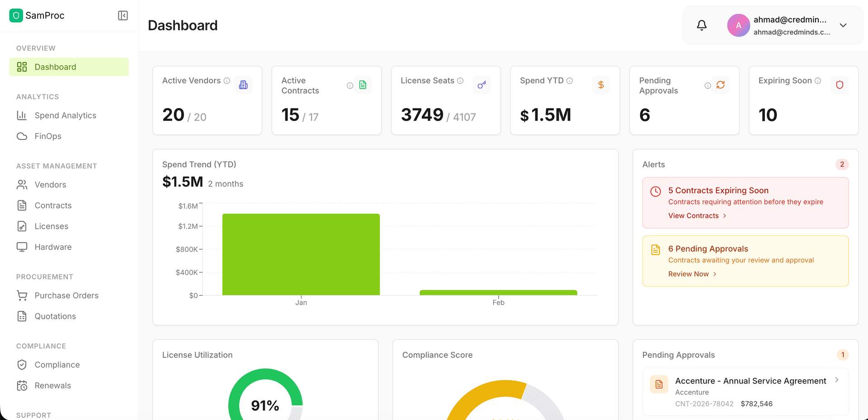
Task: Open View Contracts from the expiring alert
Action: (x=693, y=216)
